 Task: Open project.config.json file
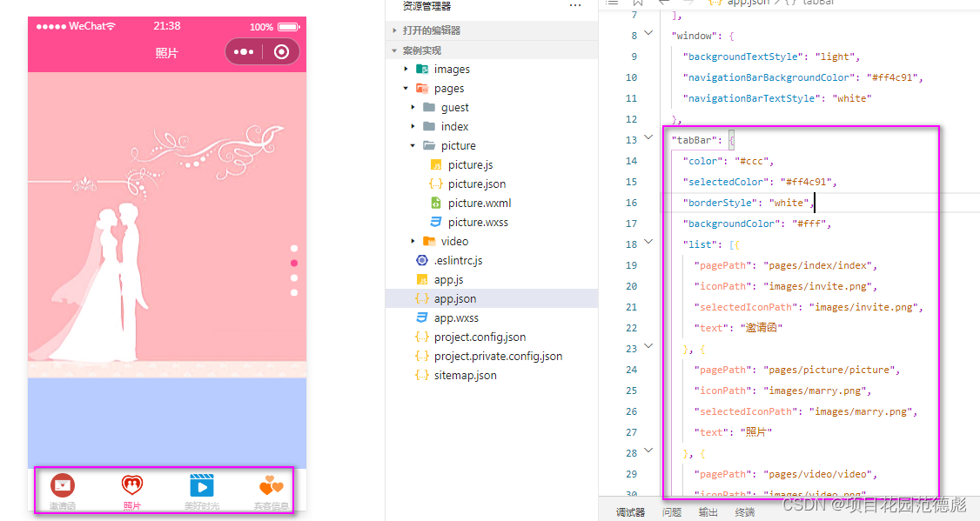pyautogui.click(x=480, y=337)
